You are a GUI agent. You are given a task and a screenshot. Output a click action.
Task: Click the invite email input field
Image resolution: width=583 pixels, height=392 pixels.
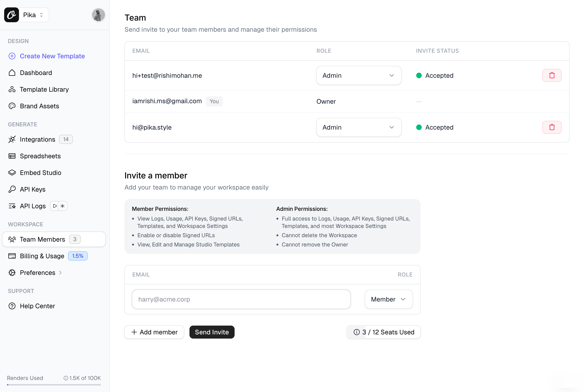[x=241, y=299]
